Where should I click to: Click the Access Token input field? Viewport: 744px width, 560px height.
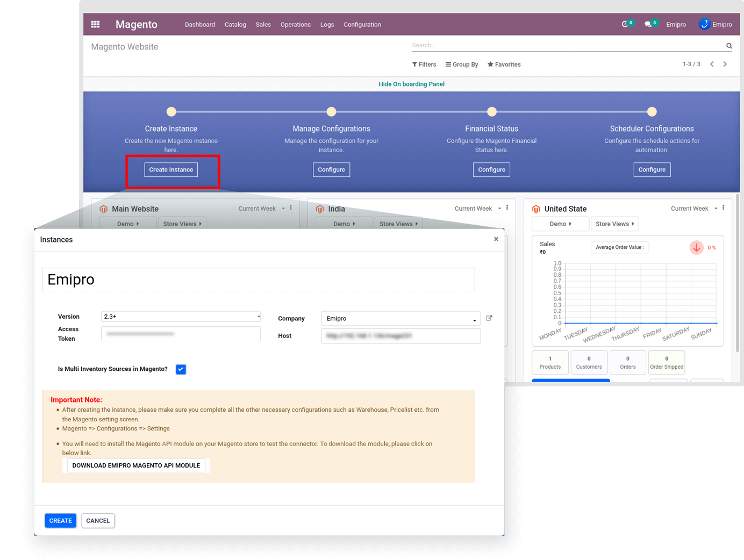[x=181, y=334]
